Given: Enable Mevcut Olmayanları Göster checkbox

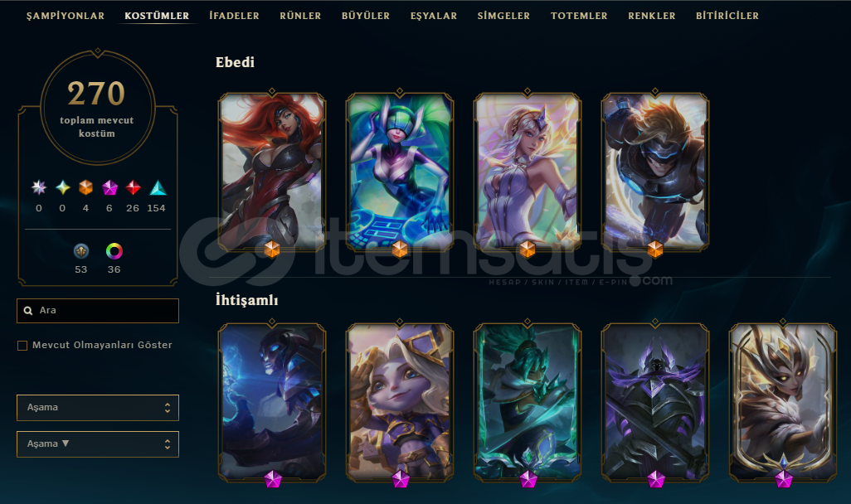Looking at the screenshot, I should [22, 346].
